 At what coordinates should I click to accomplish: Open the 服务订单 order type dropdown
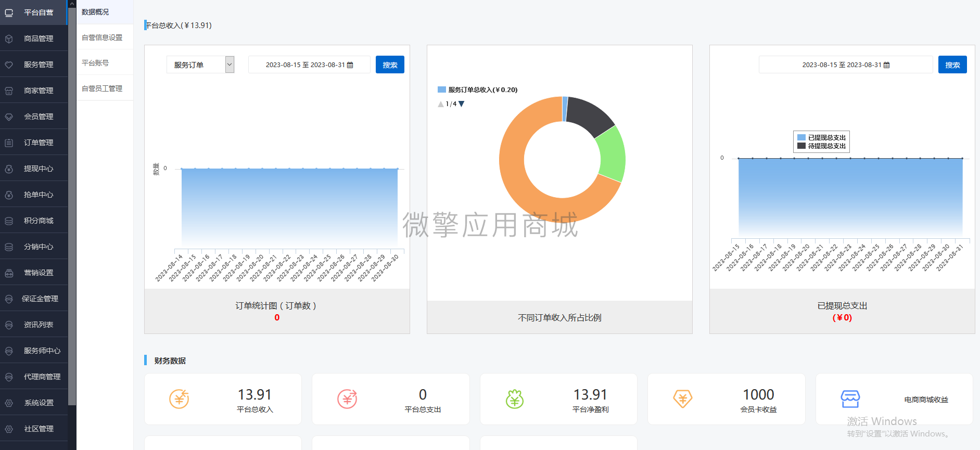[200, 65]
